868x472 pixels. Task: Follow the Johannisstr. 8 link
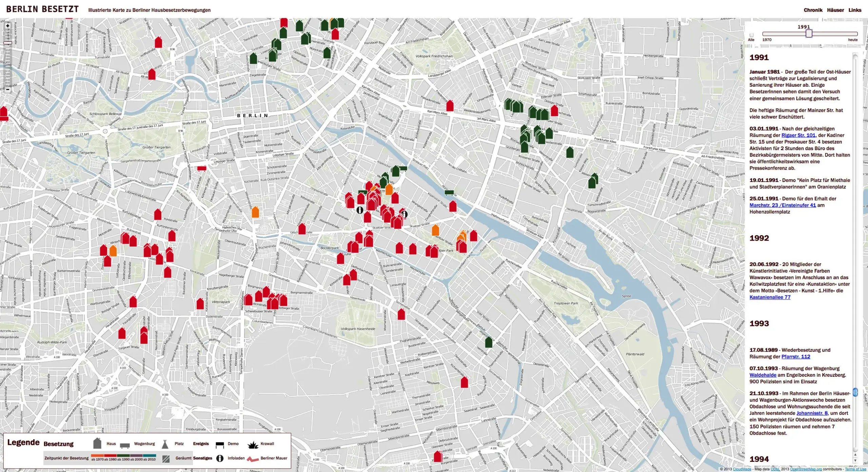tap(812, 413)
